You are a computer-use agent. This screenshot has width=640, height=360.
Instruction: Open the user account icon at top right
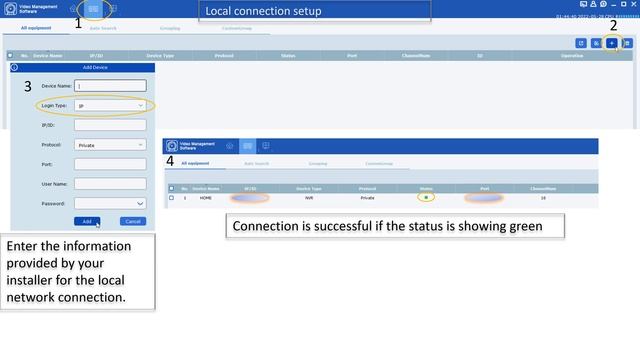[x=593, y=4]
